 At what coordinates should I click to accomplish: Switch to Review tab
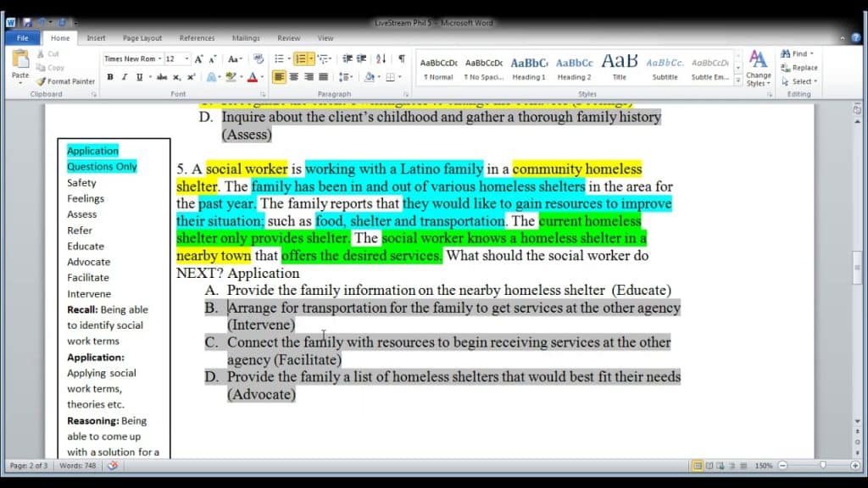(288, 38)
